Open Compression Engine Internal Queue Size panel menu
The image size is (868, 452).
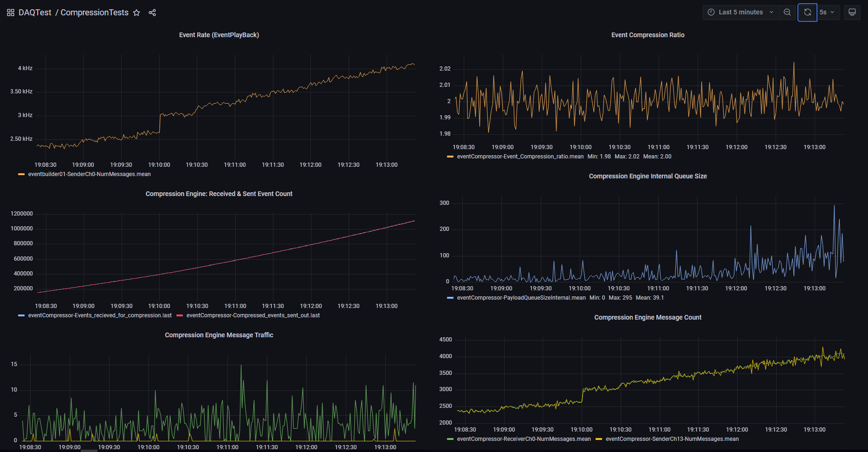pyautogui.click(x=648, y=176)
